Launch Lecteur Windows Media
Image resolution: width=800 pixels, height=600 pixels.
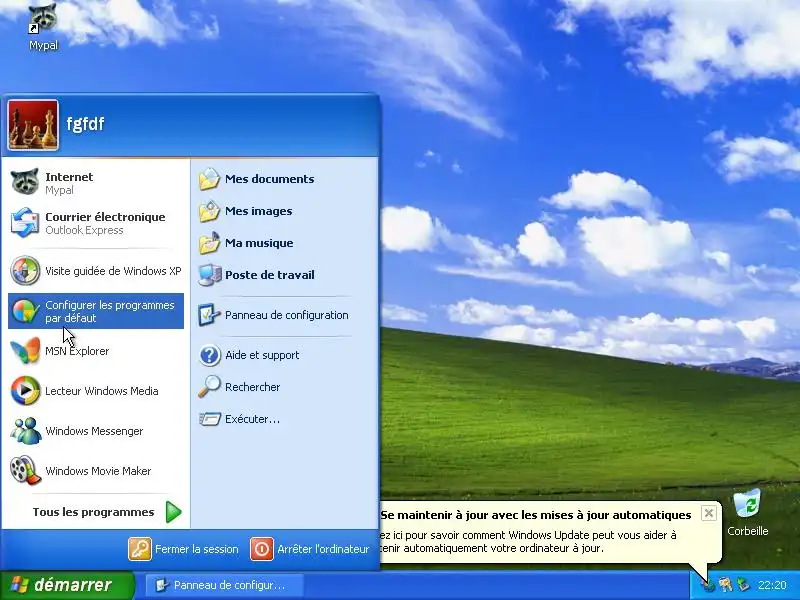click(x=96, y=391)
